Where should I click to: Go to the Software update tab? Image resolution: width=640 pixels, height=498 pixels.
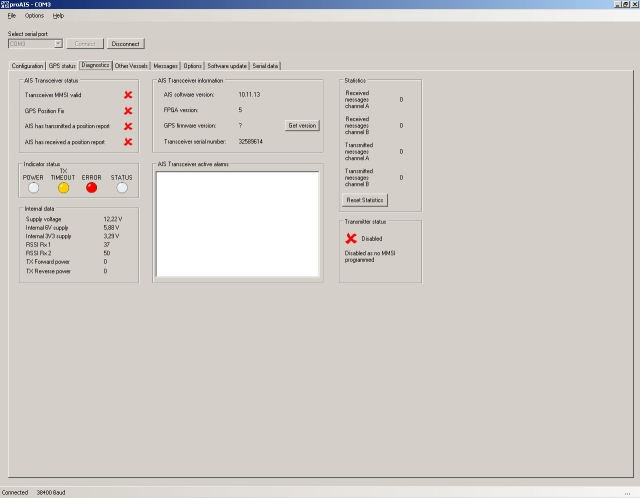pyautogui.click(x=227, y=66)
